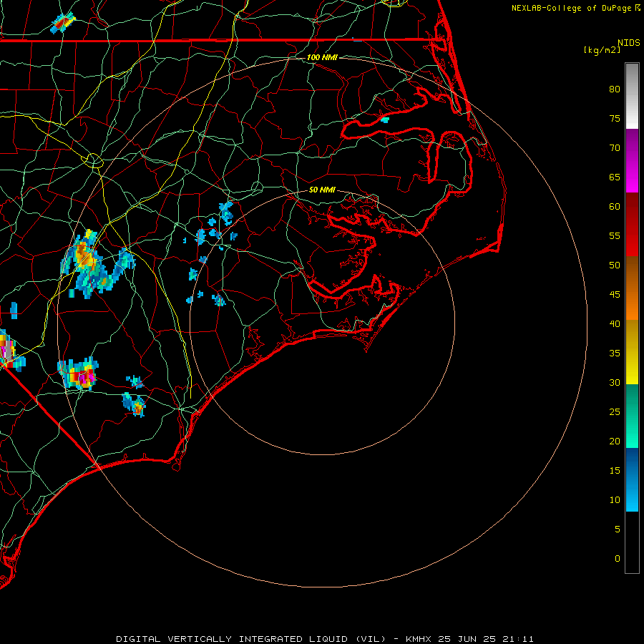Pick the orange-brown segment of the color bar
Viewport: 644px width, 644px height.
coord(632,288)
